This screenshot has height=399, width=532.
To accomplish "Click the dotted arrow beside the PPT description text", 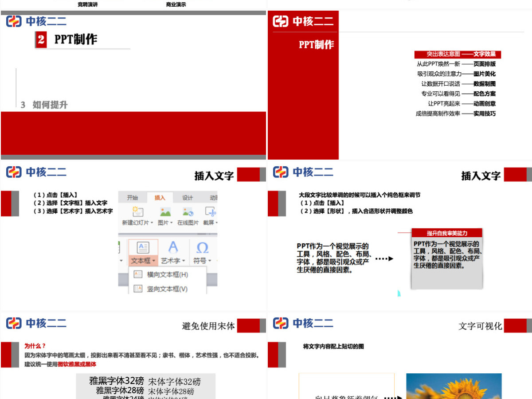I will pyautogui.click(x=384, y=258).
